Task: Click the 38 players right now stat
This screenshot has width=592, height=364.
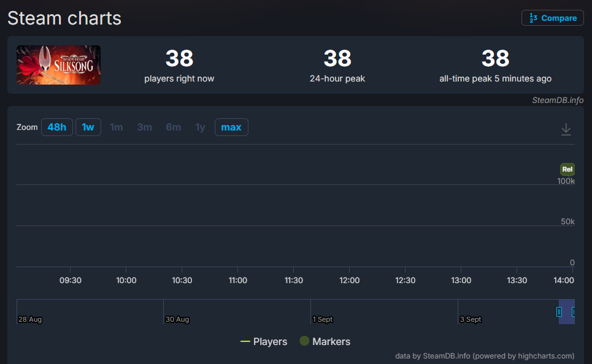Action: pyautogui.click(x=179, y=65)
